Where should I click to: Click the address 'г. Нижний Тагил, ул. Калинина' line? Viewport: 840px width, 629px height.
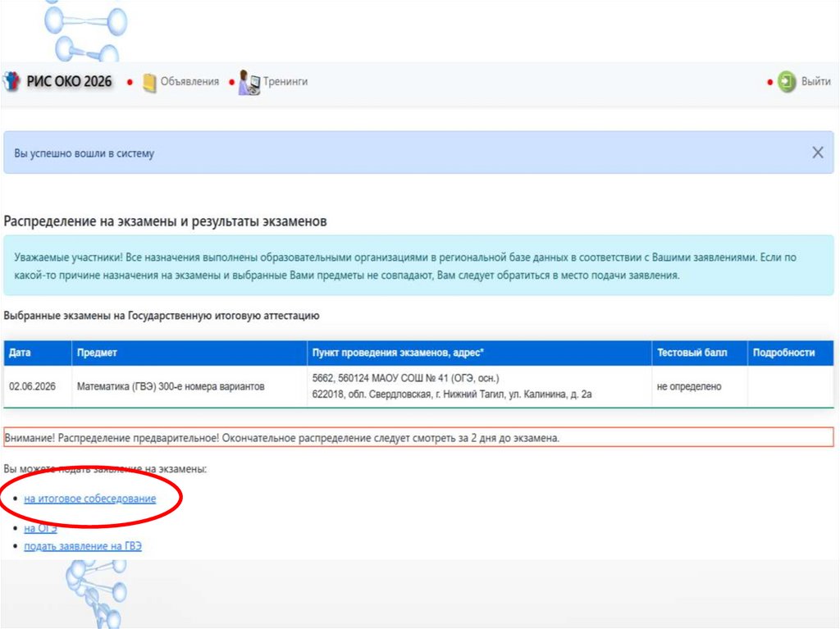point(452,394)
